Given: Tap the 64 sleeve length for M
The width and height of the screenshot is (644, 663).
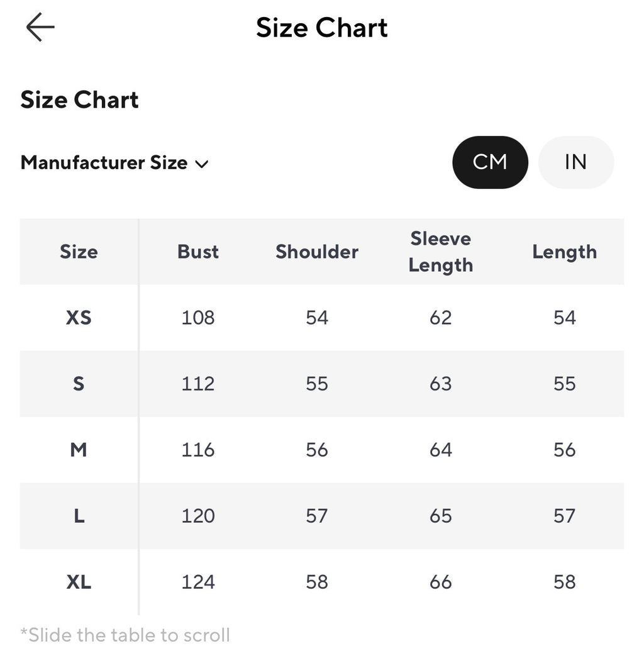Looking at the screenshot, I should tap(441, 450).
